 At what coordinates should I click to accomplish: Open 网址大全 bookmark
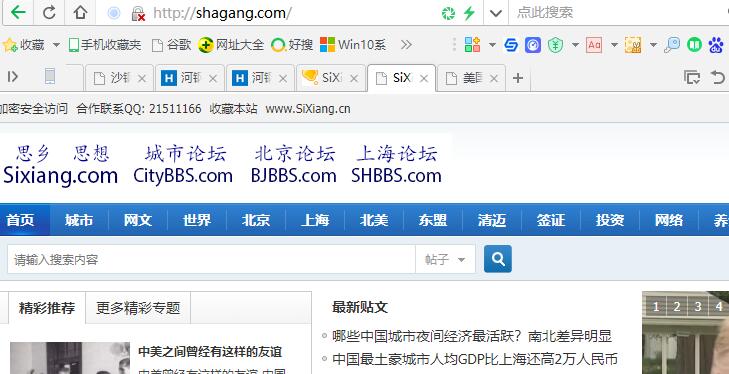[x=231, y=45]
